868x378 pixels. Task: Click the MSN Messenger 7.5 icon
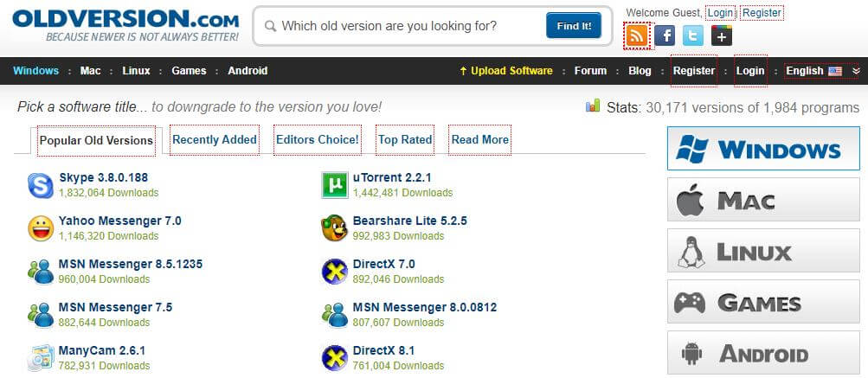[41, 315]
